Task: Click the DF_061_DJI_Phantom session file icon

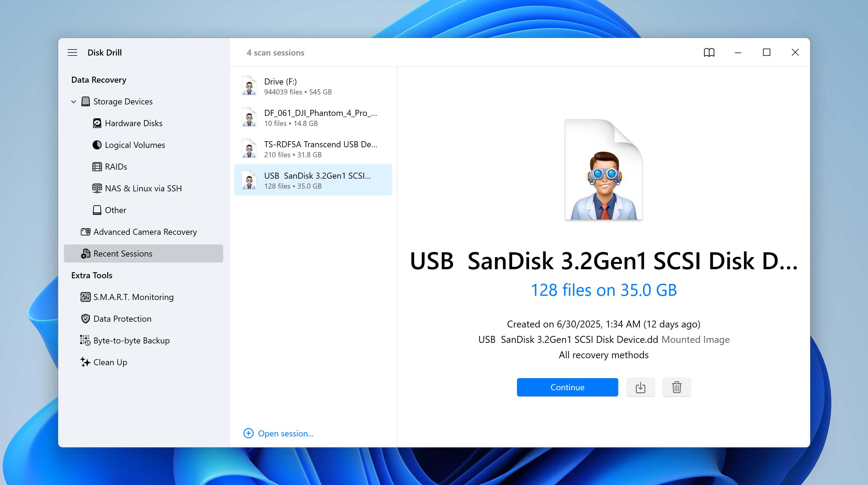Action: tap(249, 117)
